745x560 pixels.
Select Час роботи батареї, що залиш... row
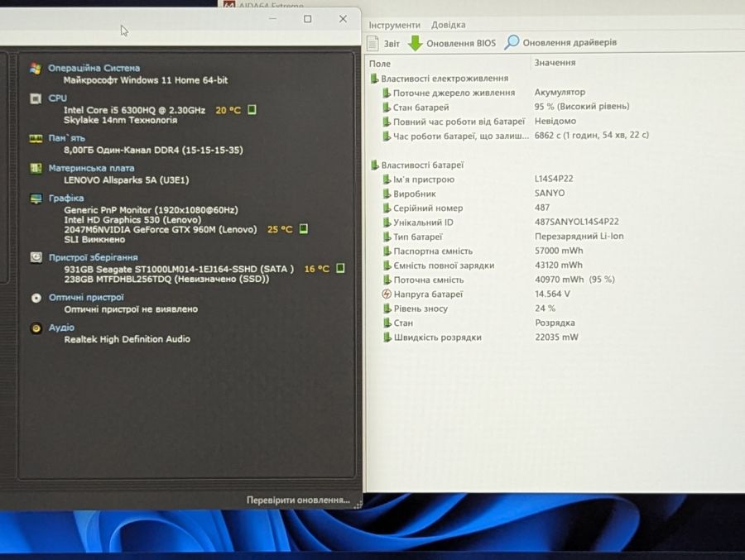pyautogui.click(x=516, y=136)
